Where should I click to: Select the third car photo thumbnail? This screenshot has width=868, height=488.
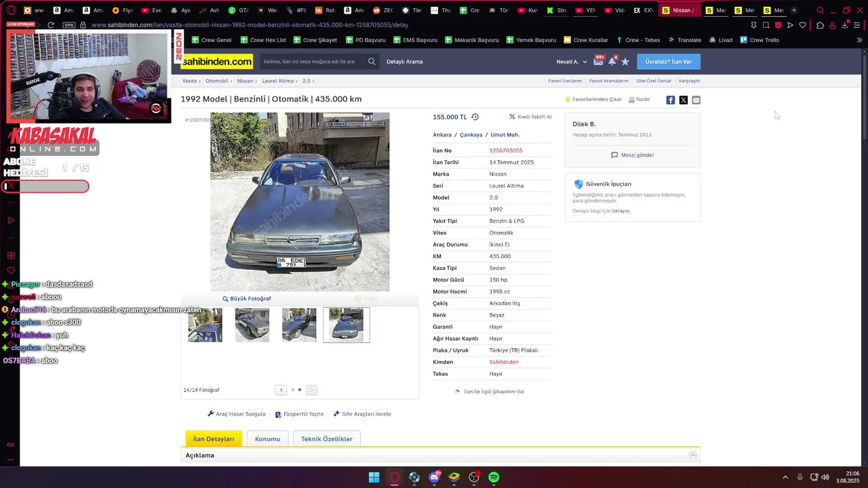point(299,325)
